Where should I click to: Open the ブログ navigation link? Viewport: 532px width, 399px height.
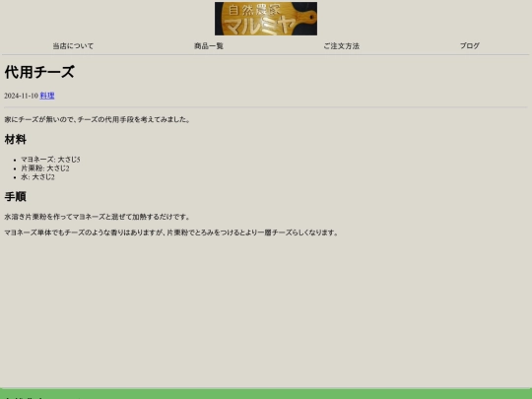(470, 45)
